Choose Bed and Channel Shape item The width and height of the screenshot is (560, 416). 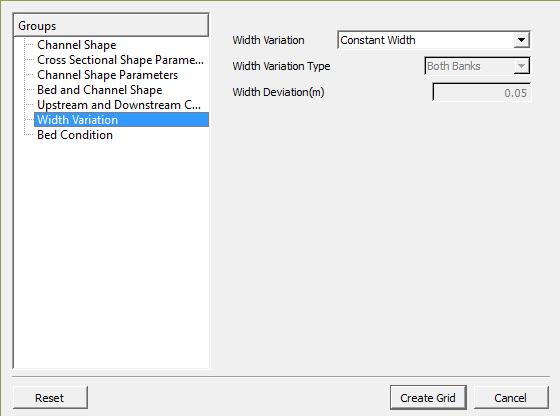(100, 90)
